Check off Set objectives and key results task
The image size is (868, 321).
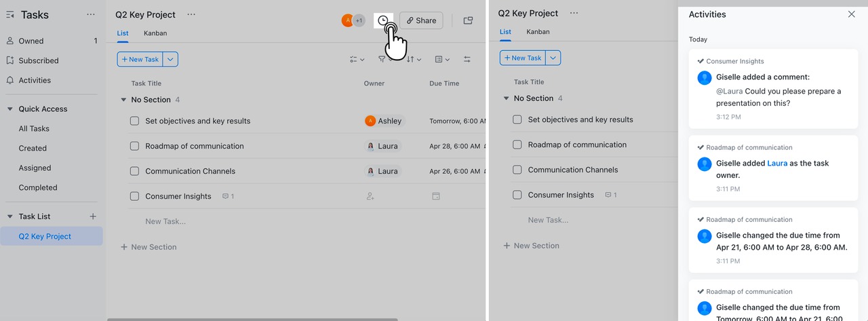(134, 121)
